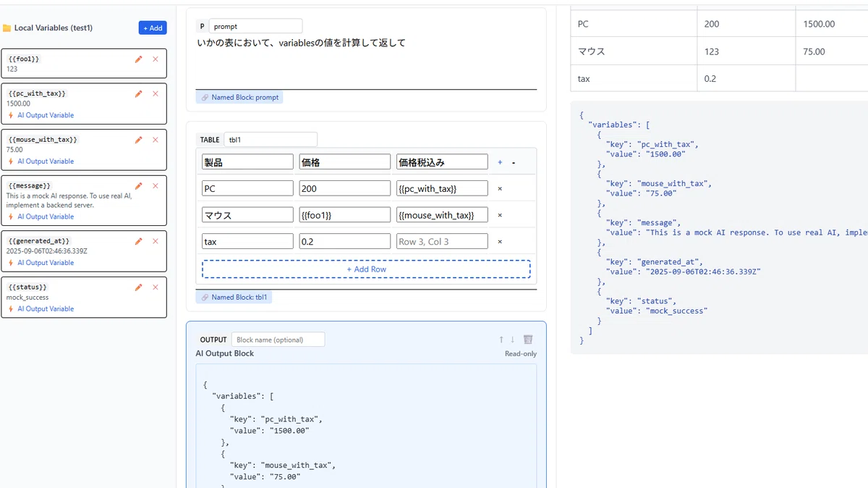868x488 pixels.
Task: Click the 200 price cell
Action: pos(345,188)
